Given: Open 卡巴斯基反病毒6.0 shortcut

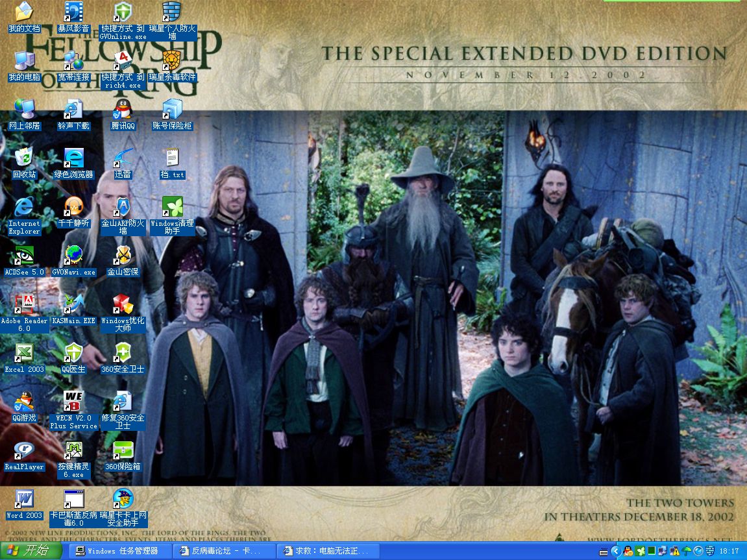Looking at the screenshot, I should tap(73, 508).
